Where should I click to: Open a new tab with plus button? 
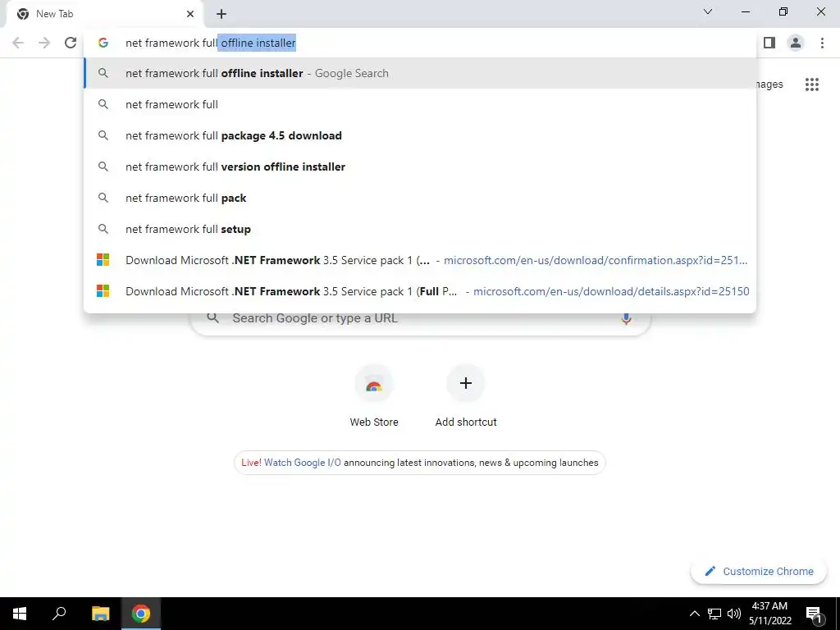click(x=221, y=14)
